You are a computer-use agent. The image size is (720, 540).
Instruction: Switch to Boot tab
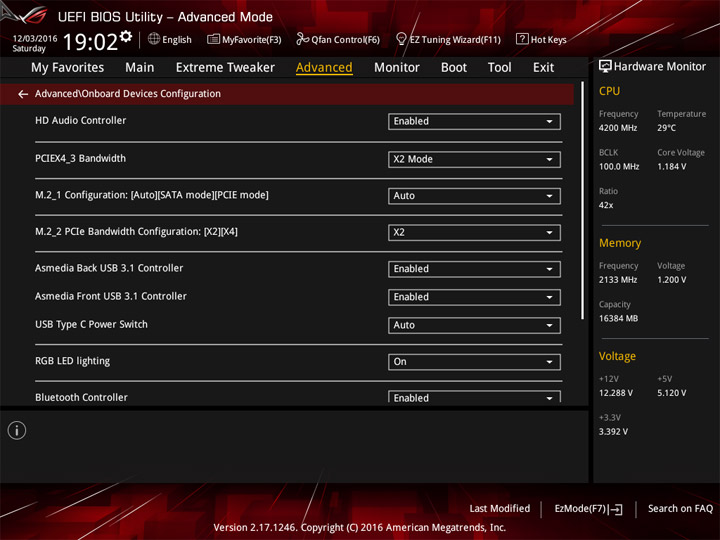click(x=454, y=68)
